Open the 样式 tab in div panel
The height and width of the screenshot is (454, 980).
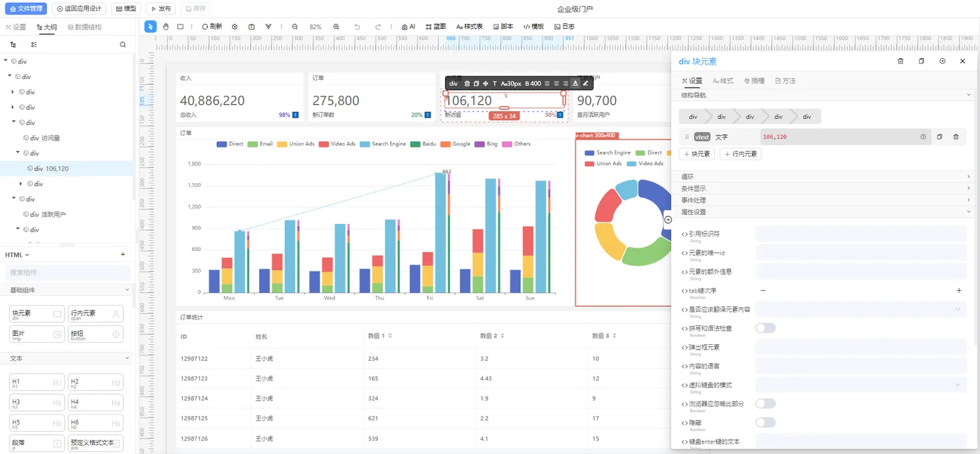click(723, 81)
